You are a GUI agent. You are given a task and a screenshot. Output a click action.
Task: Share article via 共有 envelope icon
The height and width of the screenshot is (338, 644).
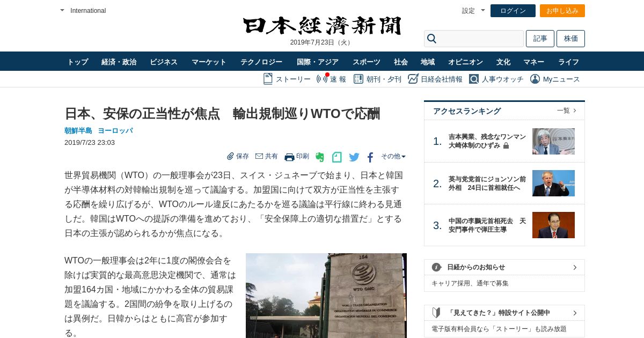point(259,156)
